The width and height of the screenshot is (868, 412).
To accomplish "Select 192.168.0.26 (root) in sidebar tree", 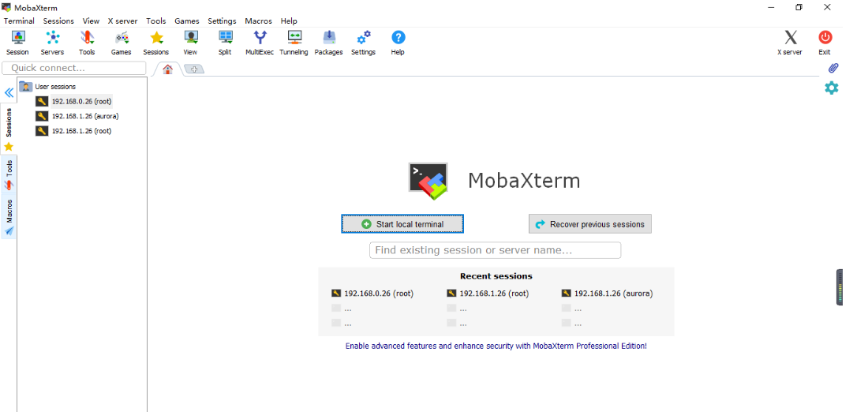I will (73, 101).
